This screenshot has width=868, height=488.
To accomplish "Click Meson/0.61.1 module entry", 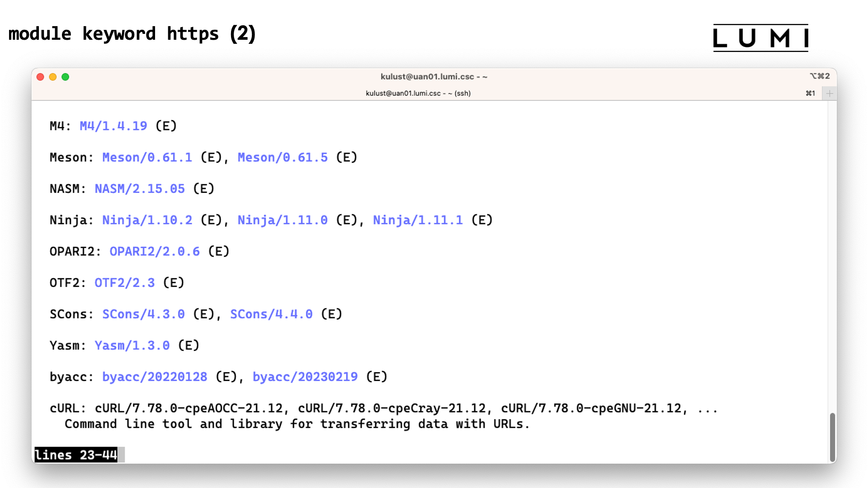I will point(147,158).
